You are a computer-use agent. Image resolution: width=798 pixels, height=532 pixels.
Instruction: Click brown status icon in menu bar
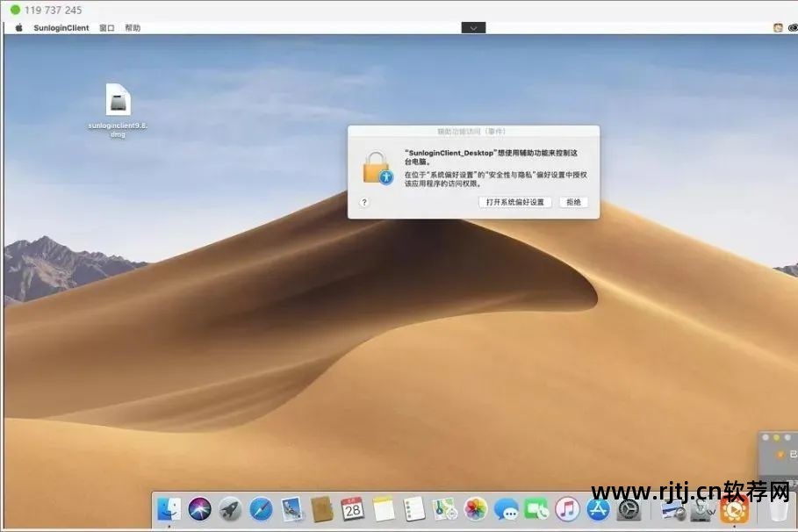coord(778,28)
